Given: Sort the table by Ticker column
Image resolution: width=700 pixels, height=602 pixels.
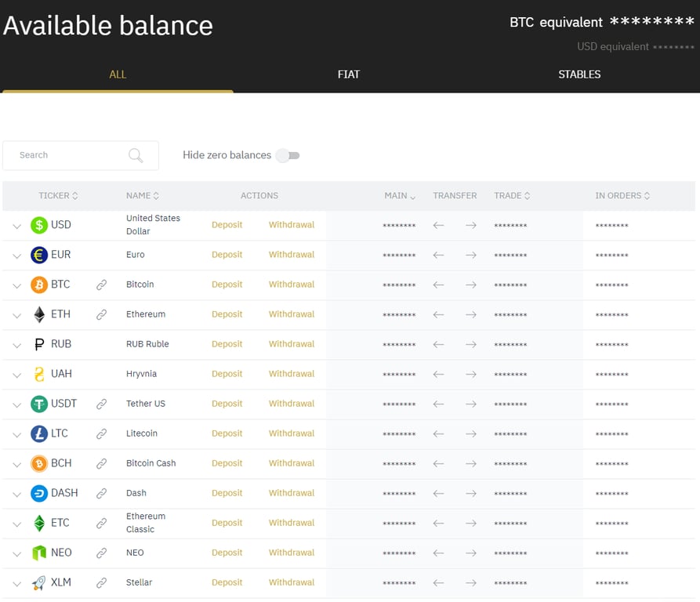Looking at the screenshot, I should tap(58, 196).
